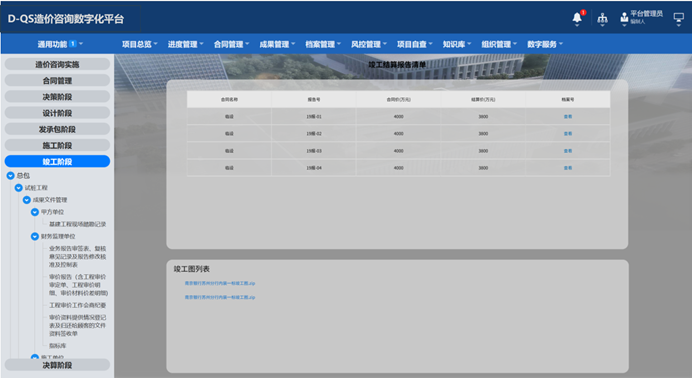Select 基建工程现场踏勘记录 tree item
The image size is (692, 378).
click(x=78, y=224)
